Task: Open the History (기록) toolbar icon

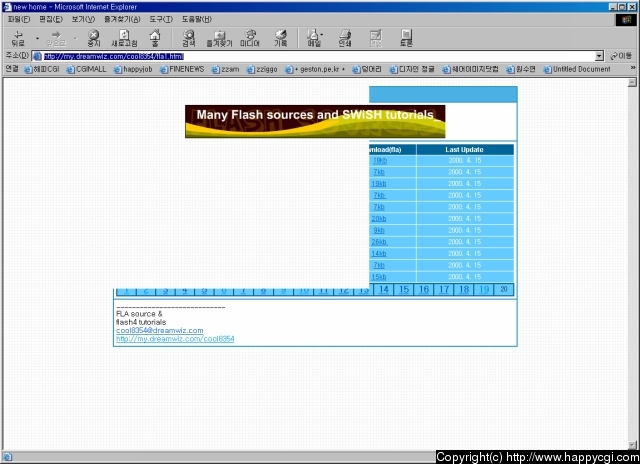Action: [x=280, y=38]
